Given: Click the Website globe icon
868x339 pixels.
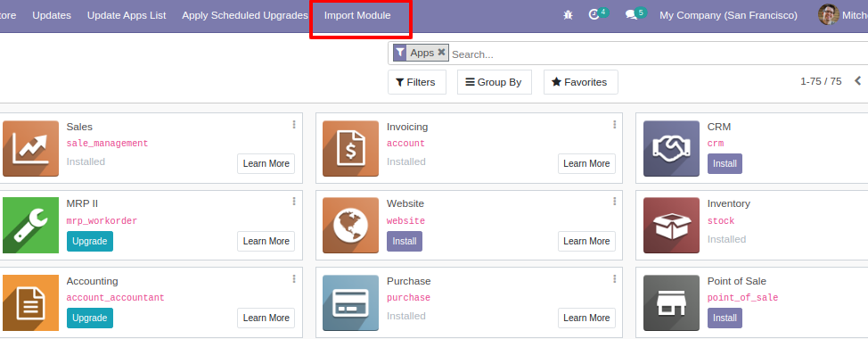Looking at the screenshot, I should (350, 225).
